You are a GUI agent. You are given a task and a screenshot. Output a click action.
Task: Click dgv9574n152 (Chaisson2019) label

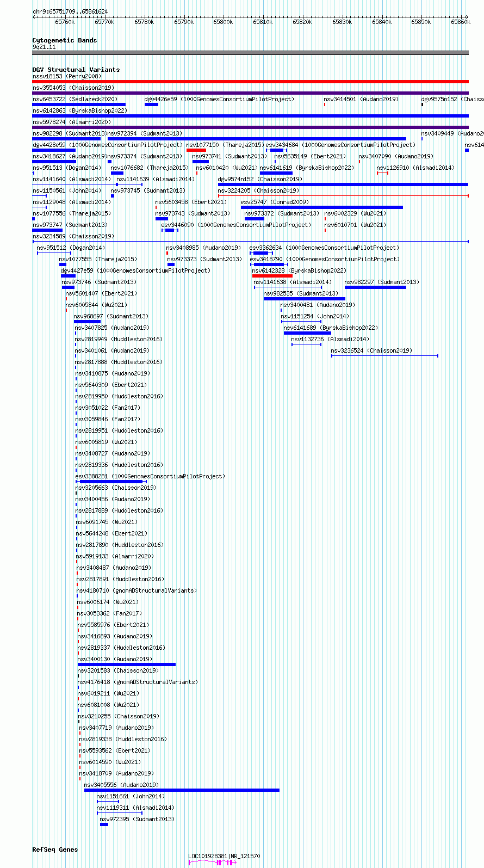(x=260, y=179)
